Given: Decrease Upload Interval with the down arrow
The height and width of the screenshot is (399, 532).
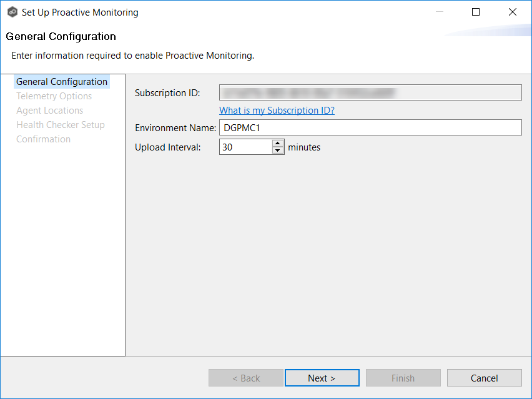Looking at the screenshot, I should [x=278, y=150].
